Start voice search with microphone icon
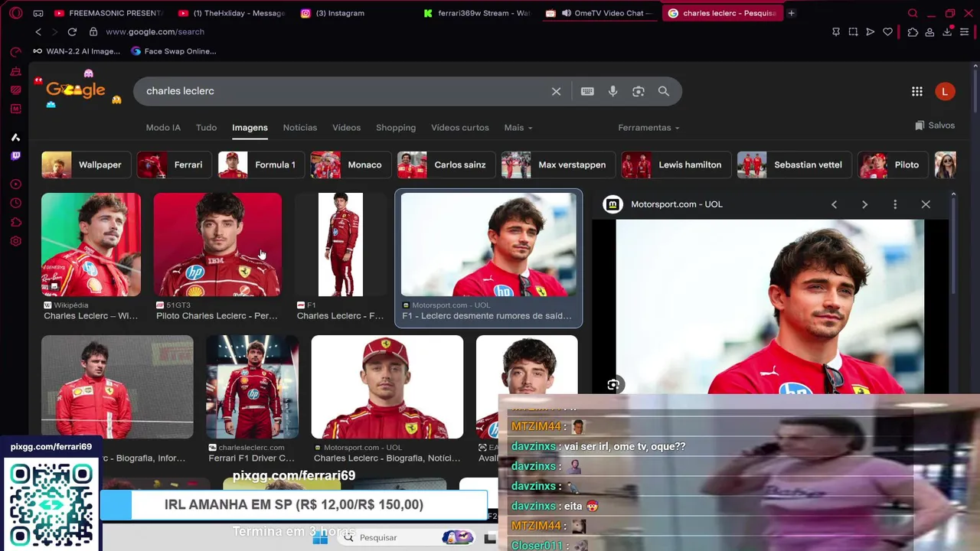The width and height of the screenshot is (980, 551). (x=612, y=91)
